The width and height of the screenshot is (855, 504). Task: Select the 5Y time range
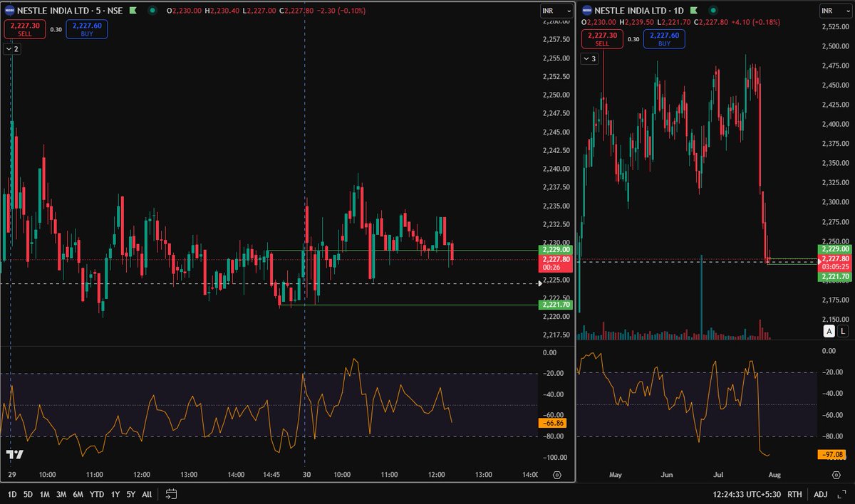pyautogui.click(x=130, y=493)
